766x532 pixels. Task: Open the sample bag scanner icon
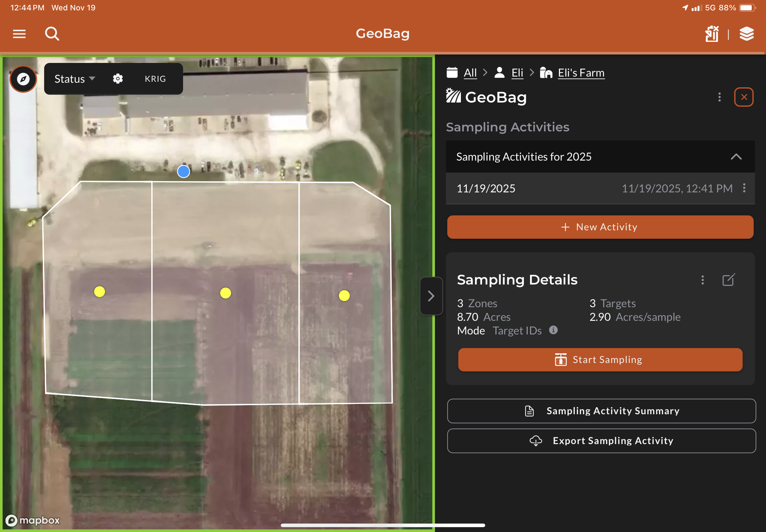point(712,34)
